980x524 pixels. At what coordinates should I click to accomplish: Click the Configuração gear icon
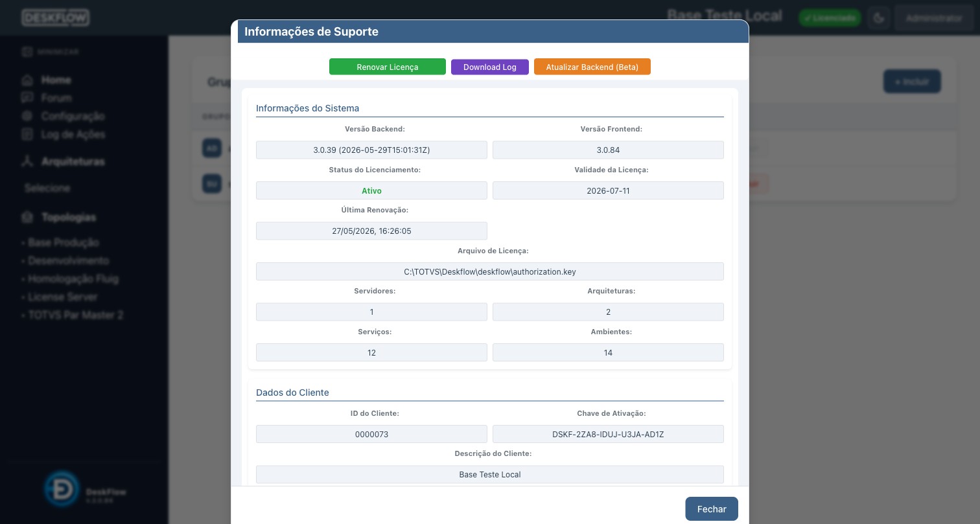[x=27, y=116]
